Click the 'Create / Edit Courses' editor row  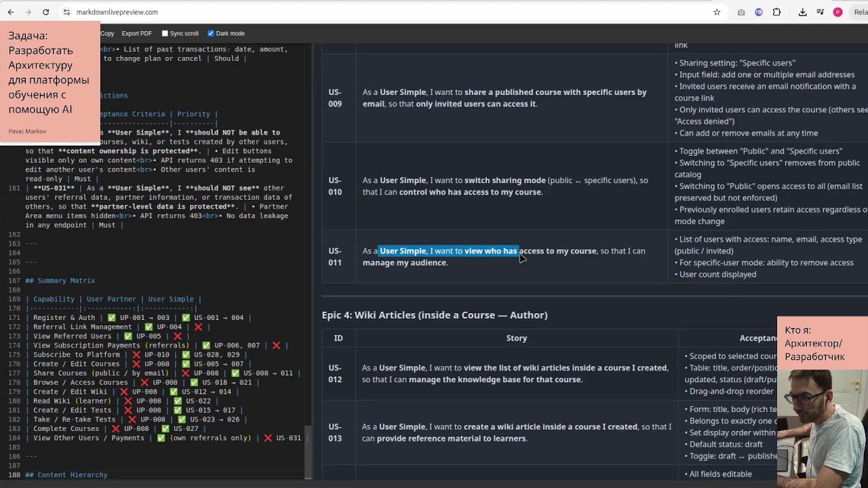tap(138, 364)
